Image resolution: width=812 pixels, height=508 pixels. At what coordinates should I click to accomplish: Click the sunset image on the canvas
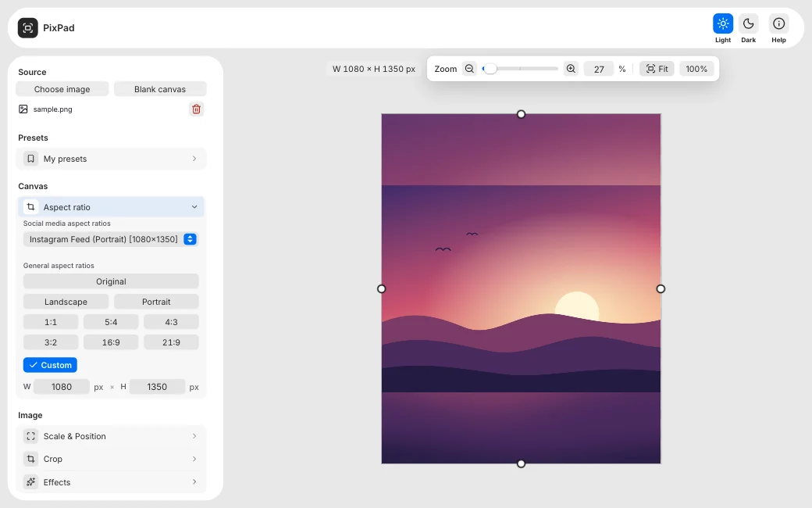(x=522, y=288)
